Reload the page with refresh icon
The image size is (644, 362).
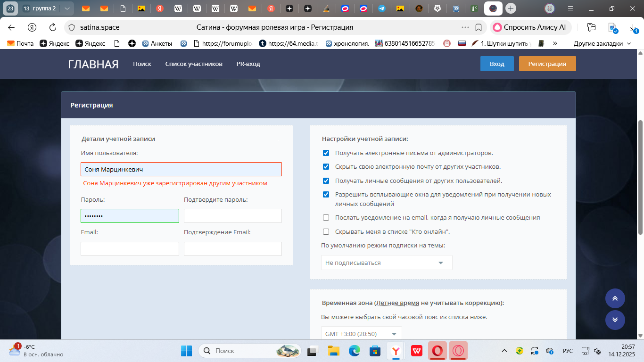point(53,27)
